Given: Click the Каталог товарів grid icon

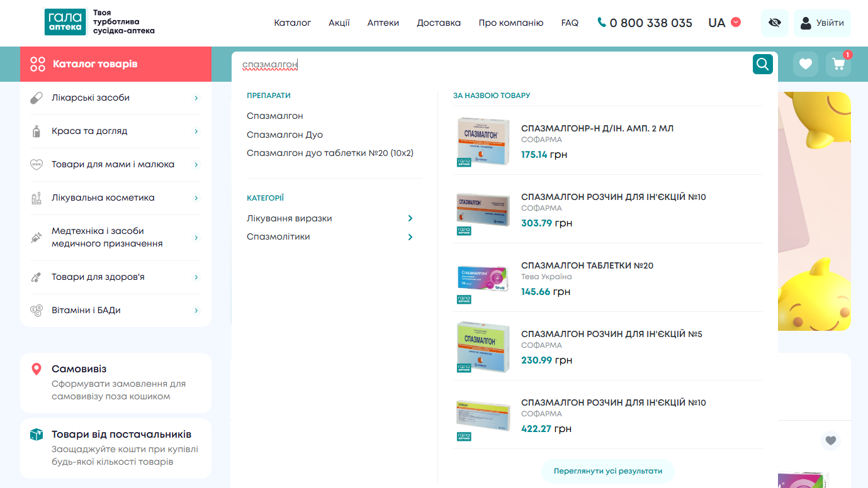Looking at the screenshot, I should [38, 64].
